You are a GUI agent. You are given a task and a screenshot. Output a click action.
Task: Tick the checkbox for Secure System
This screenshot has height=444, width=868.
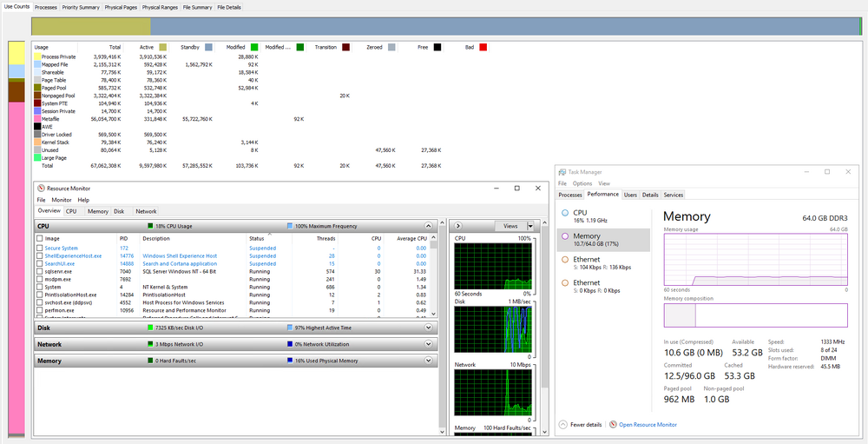39,249
